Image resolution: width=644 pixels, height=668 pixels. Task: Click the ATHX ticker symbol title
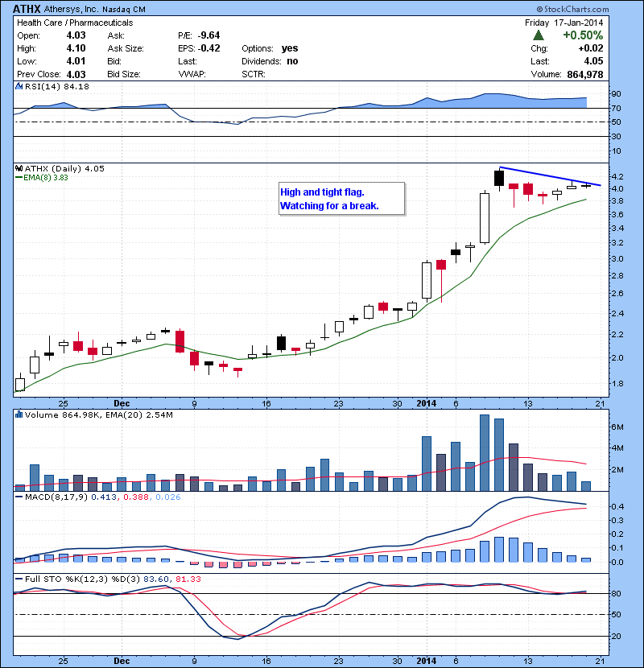click(x=27, y=9)
